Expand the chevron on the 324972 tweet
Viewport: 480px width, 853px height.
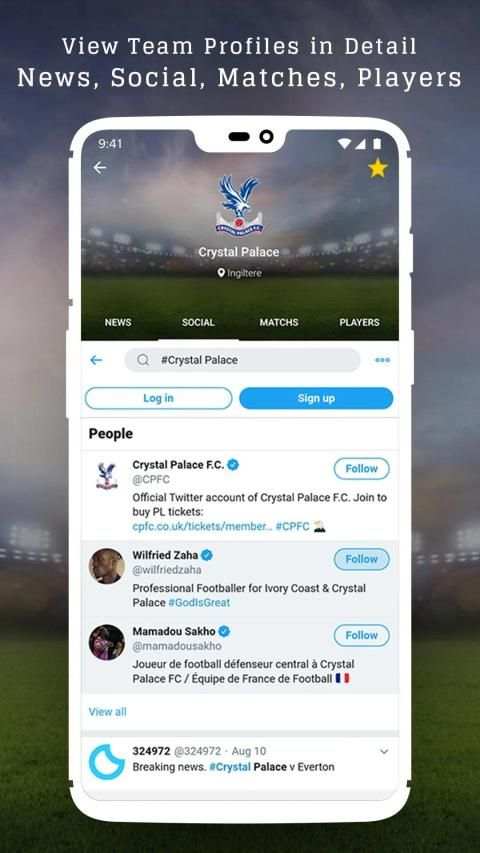coord(384,752)
